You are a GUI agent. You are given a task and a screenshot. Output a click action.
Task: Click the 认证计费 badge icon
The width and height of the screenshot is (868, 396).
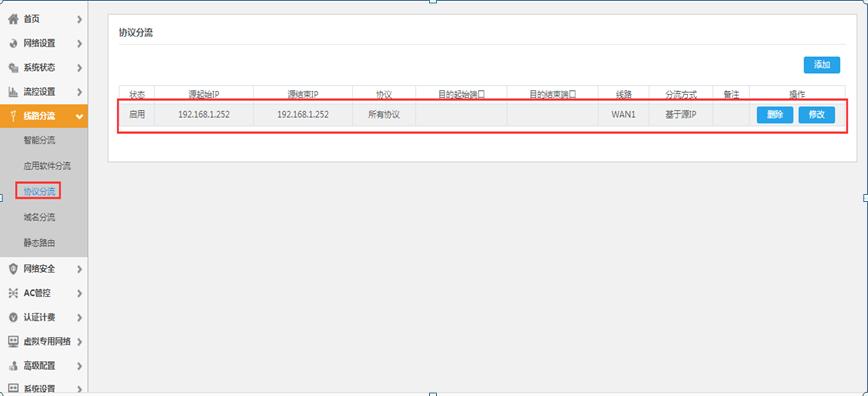click(13, 317)
